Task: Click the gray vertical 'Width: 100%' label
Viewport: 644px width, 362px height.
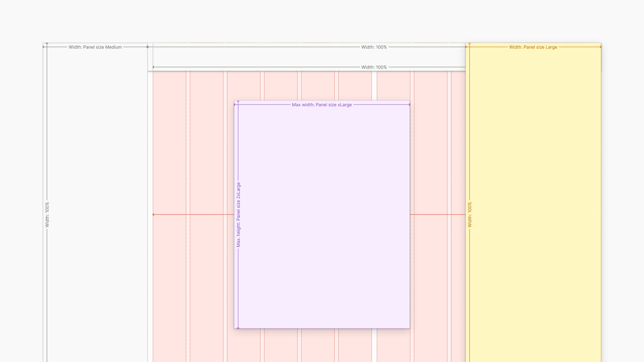Action: click(x=47, y=215)
